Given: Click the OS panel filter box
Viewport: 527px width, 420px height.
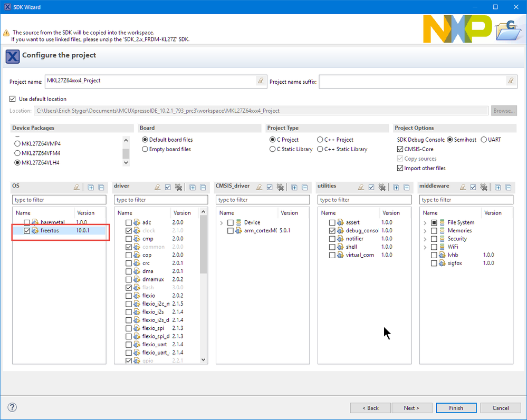Looking at the screenshot, I should pyautogui.click(x=59, y=200).
